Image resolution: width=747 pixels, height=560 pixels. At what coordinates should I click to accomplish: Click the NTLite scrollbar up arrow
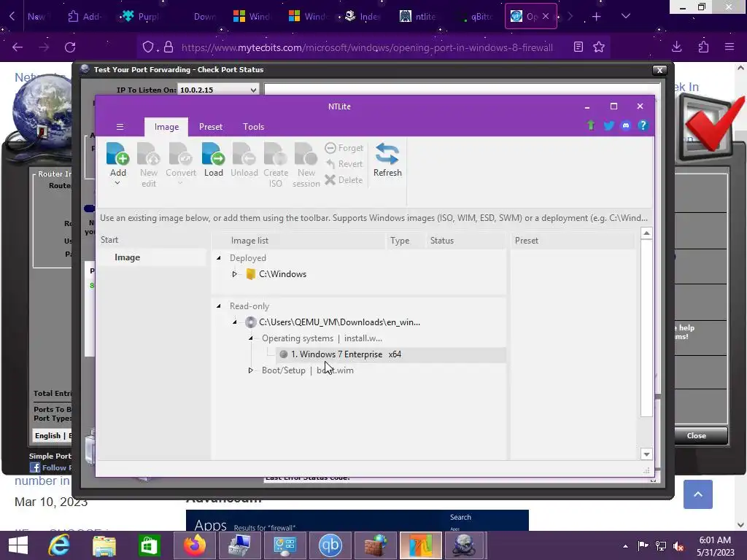click(x=646, y=233)
